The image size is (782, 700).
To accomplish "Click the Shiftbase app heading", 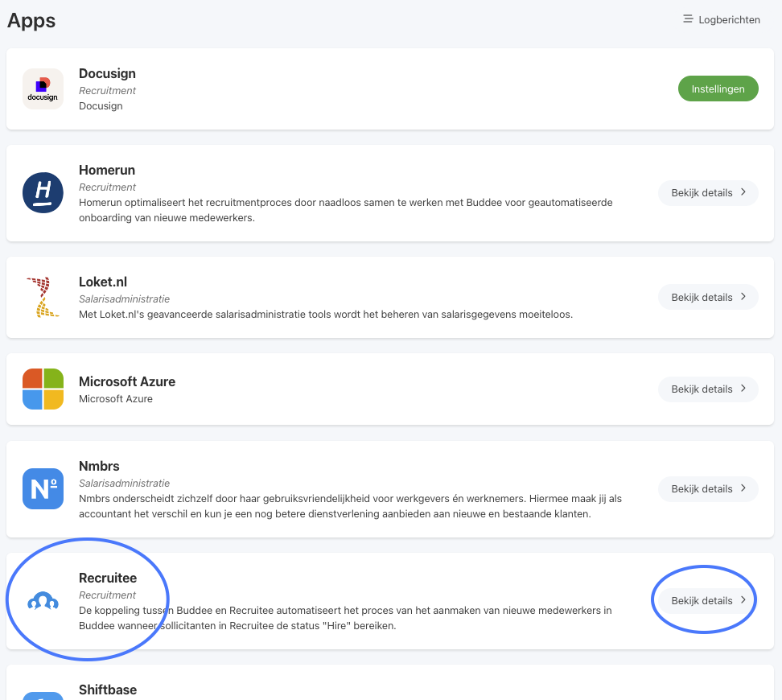I will coord(108,690).
